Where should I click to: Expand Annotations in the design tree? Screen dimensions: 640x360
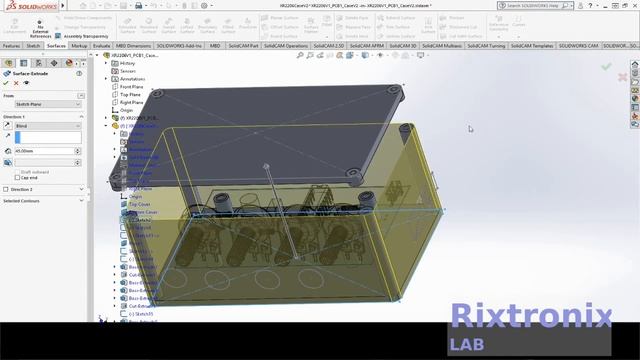click(x=106, y=79)
